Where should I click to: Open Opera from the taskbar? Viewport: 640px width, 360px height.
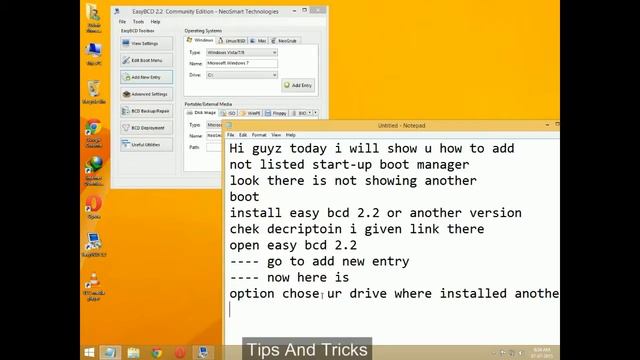click(180, 352)
